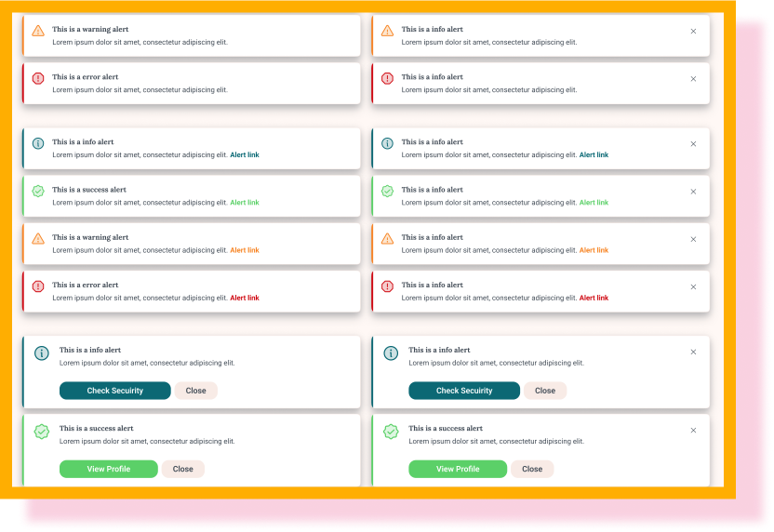The width and height of the screenshot is (774, 532).
Task: Close the right alert with the teal Alert link using X
Action: point(693,144)
